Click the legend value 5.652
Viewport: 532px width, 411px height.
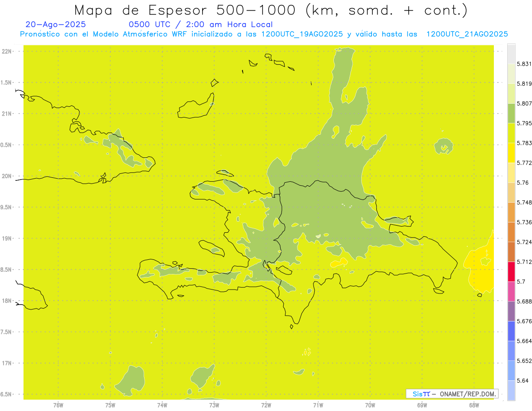524,361
